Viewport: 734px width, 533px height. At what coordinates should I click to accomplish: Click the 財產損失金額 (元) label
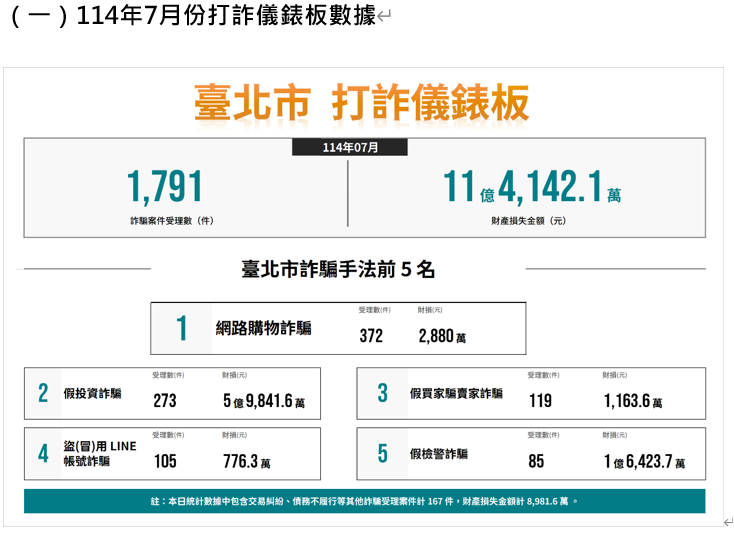click(528, 220)
